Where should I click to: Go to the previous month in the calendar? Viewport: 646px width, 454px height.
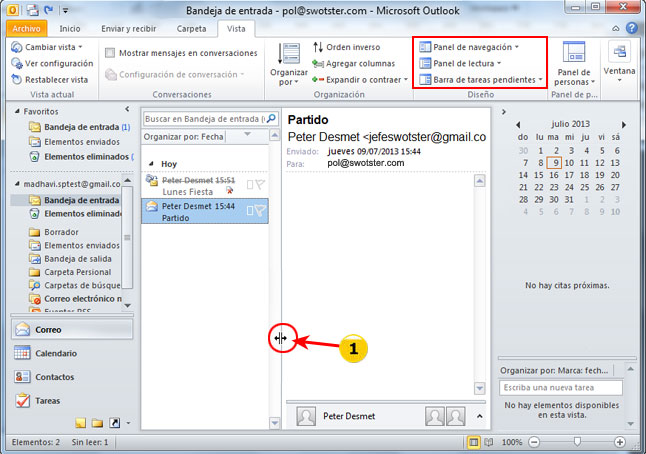click(518, 124)
